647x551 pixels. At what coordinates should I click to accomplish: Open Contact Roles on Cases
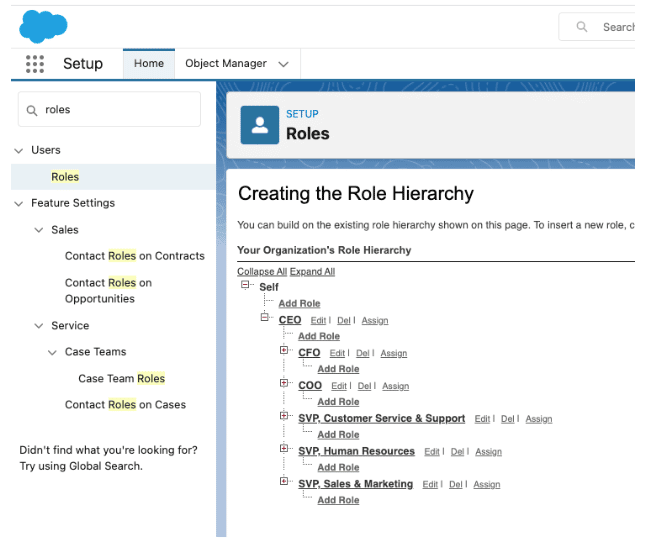point(125,405)
